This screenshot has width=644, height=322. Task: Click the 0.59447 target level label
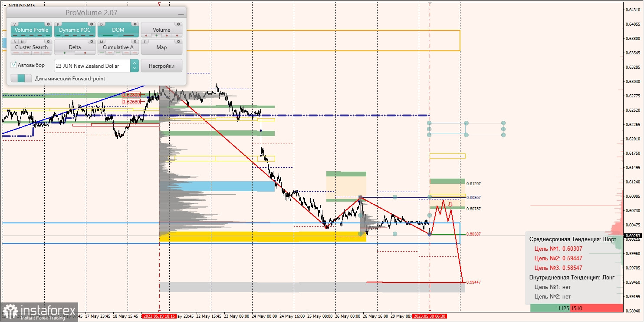click(x=473, y=282)
